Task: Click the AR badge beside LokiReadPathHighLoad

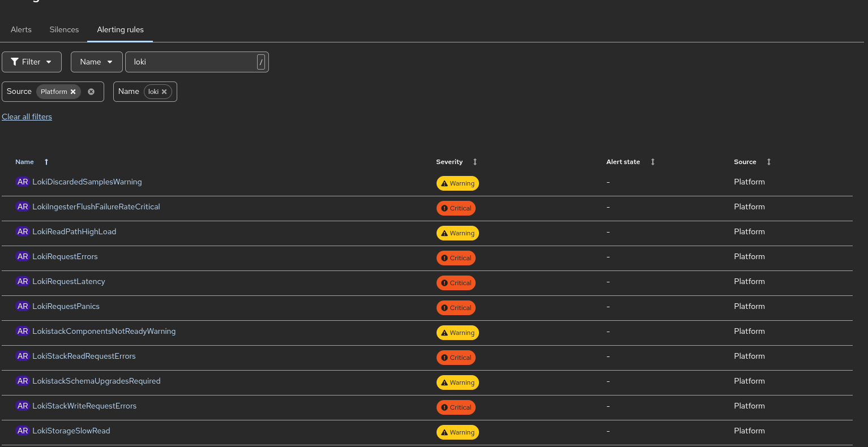Action: point(23,232)
